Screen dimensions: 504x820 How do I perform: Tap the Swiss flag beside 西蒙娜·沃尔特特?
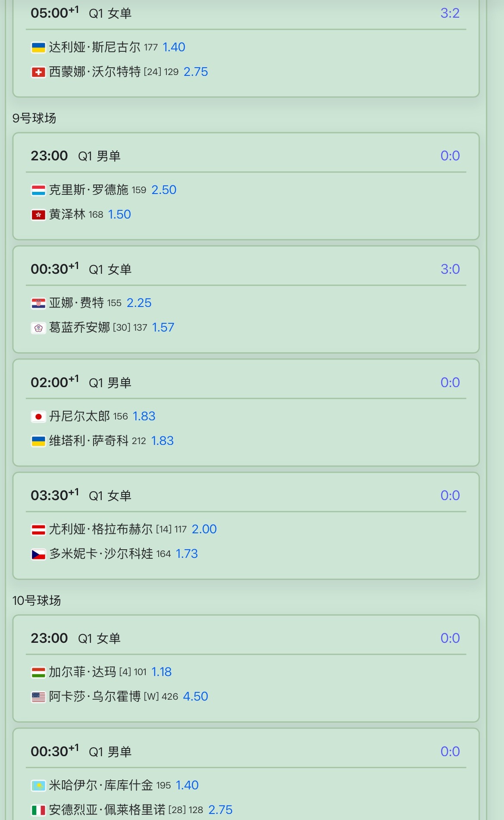(38, 72)
